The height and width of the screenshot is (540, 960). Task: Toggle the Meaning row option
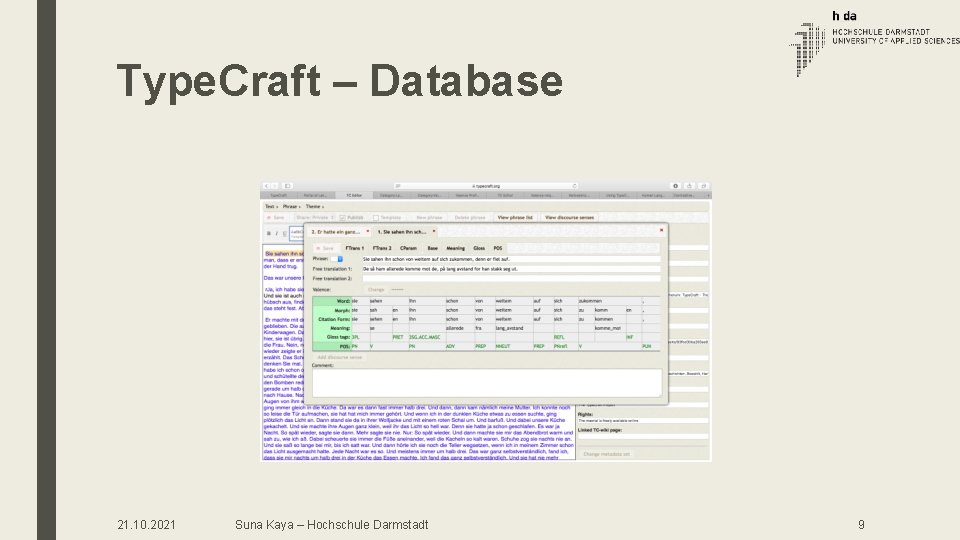click(x=456, y=248)
